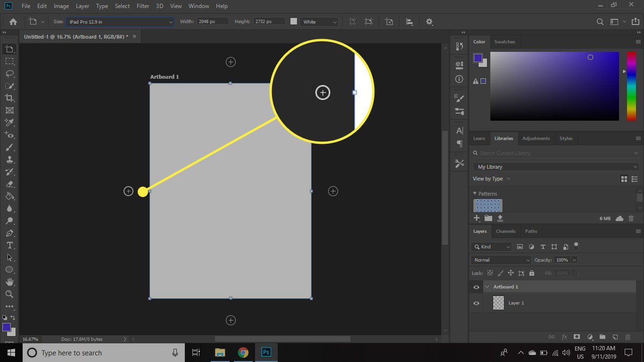The width and height of the screenshot is (644, 362).
Task: Open the Filter menu
Action: (x=143, y=6)
